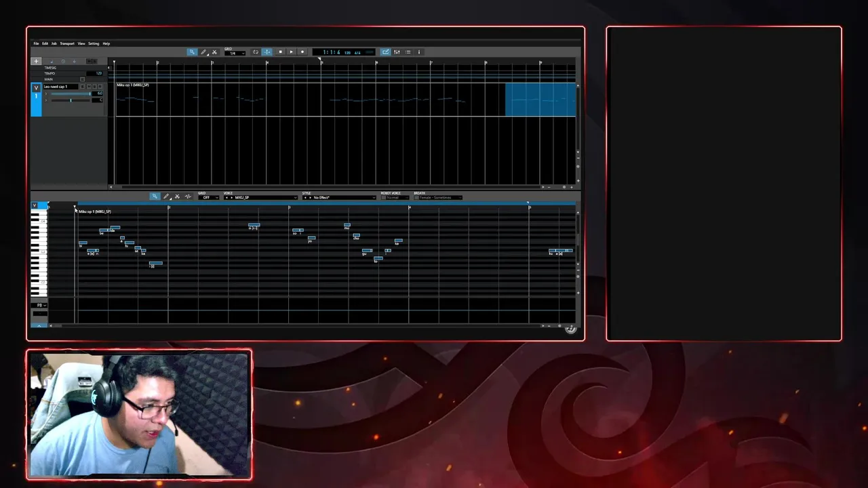This screenshot has height=488, width=868.
Task: Select the pencil tool in piano roll toolbar
Action: 166,197
